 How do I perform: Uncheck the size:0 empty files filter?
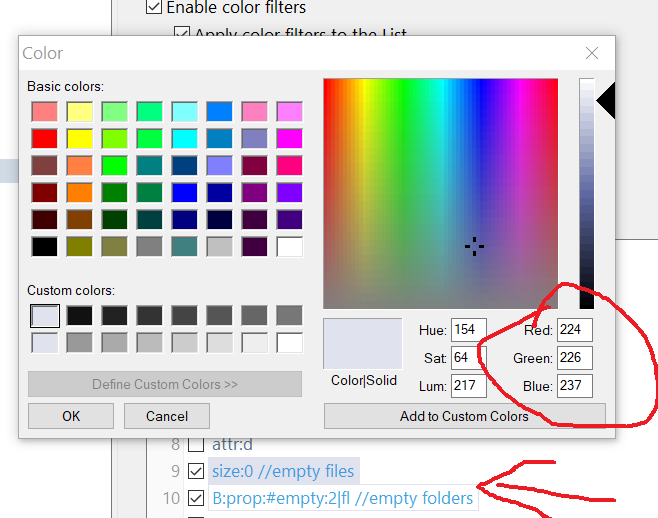tap(197, 472)
